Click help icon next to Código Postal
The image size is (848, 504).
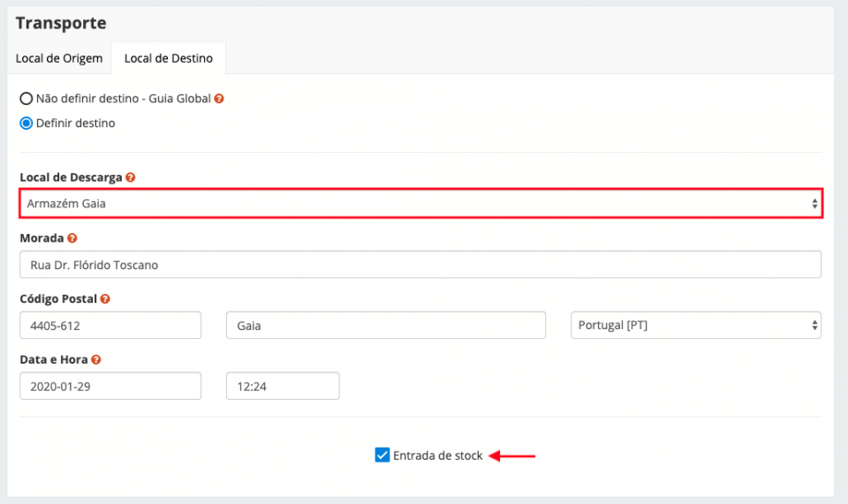click(105, 299)
